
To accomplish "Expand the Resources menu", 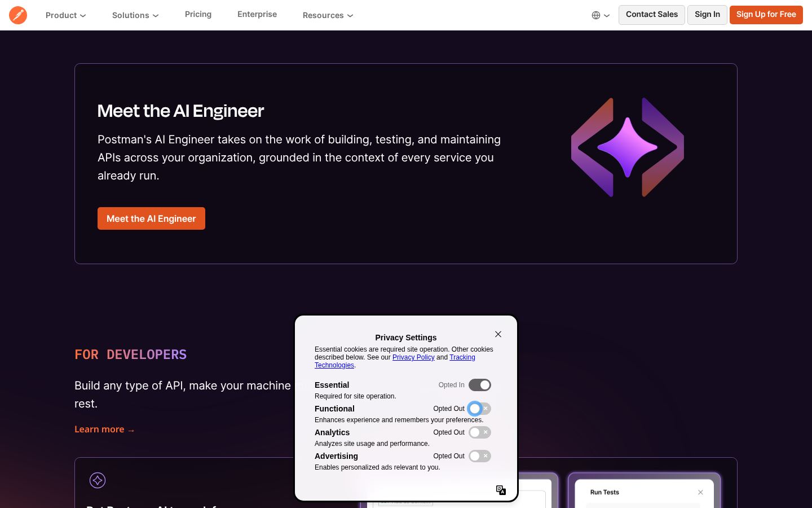I will [328, 15].
